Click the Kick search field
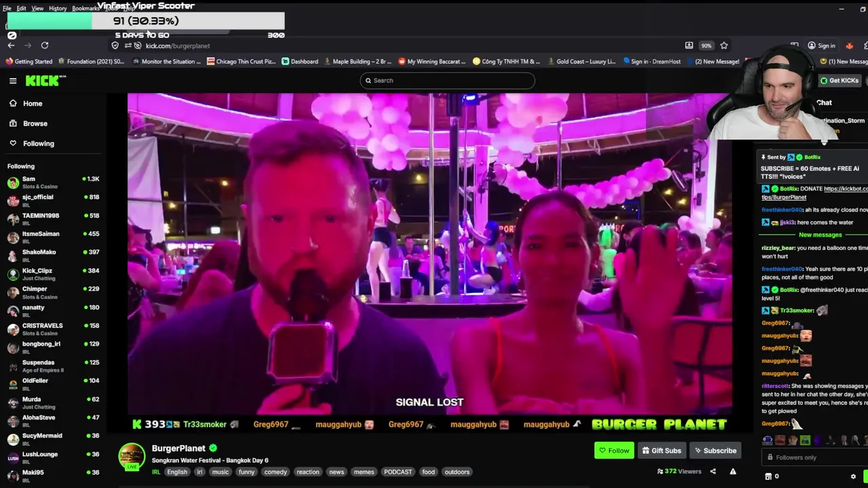 448,81
